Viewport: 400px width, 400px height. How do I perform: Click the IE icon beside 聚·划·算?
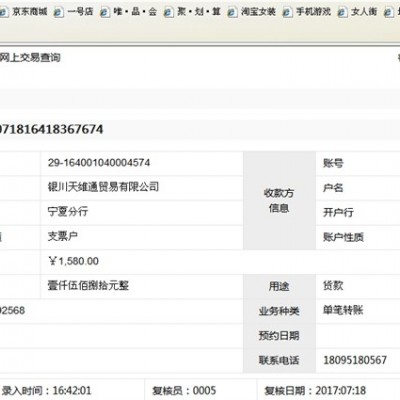coord(168,12)
